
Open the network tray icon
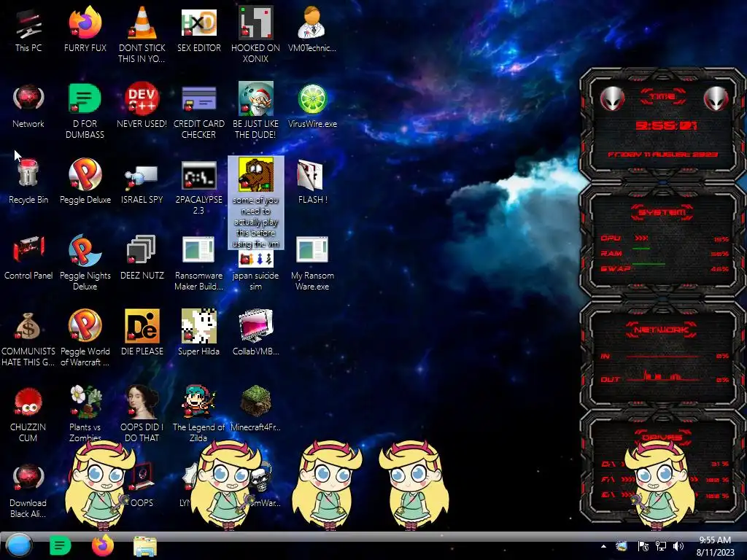661,546
